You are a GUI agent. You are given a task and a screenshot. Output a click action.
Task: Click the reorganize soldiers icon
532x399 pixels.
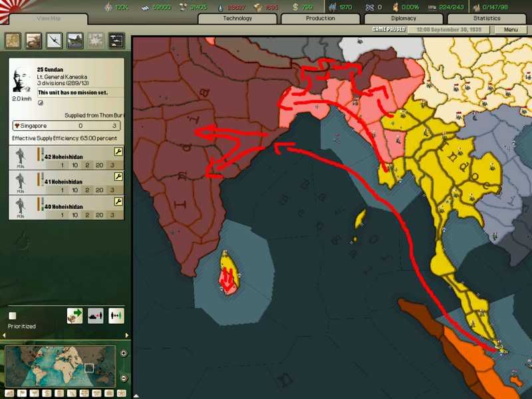116,315
